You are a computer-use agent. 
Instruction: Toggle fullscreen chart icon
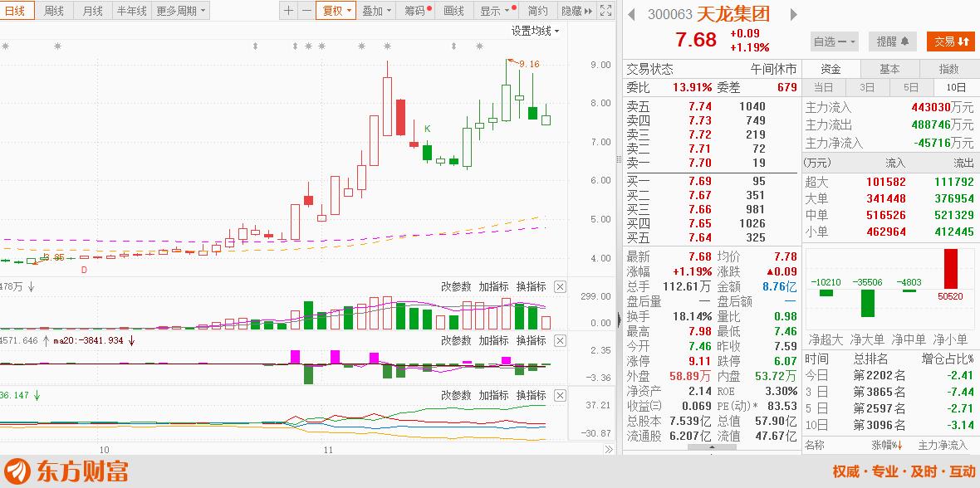tap(605, 11)
